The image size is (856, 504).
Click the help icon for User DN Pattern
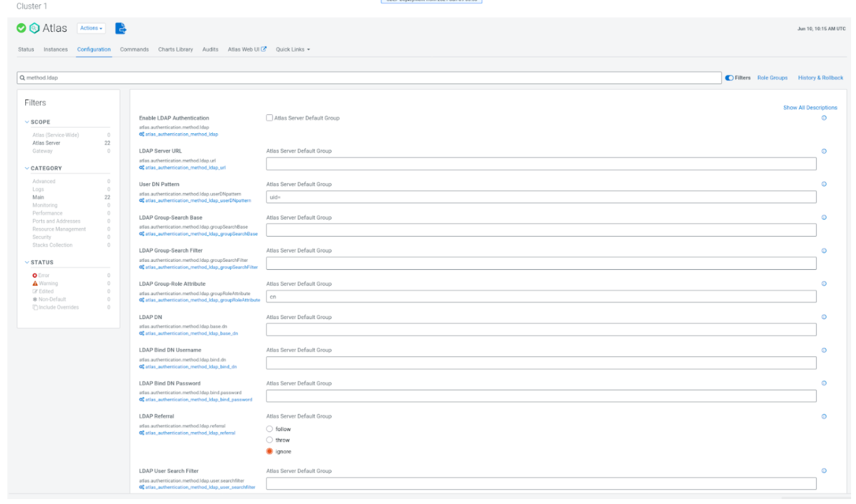(x=824, y=184)
